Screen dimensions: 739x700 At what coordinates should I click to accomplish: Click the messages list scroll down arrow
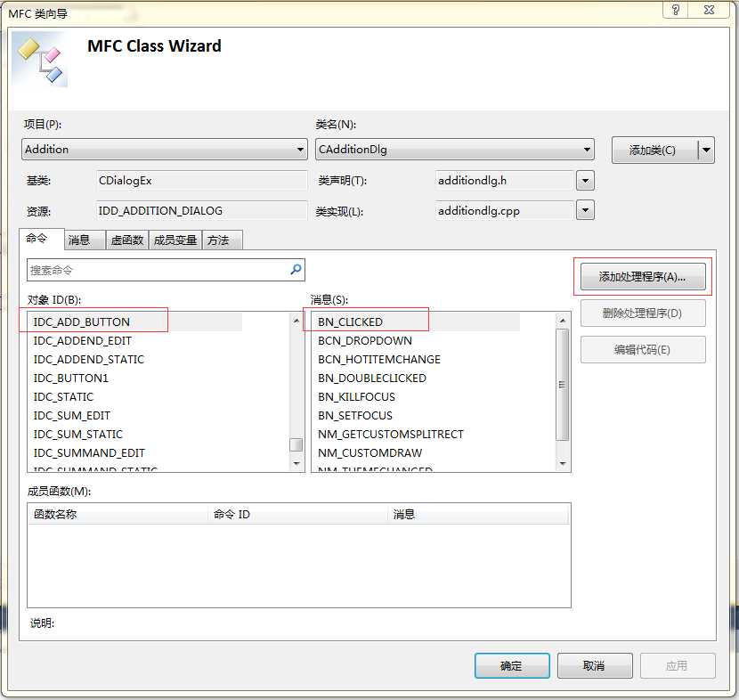pyautogui.click(x=562, y=463)
